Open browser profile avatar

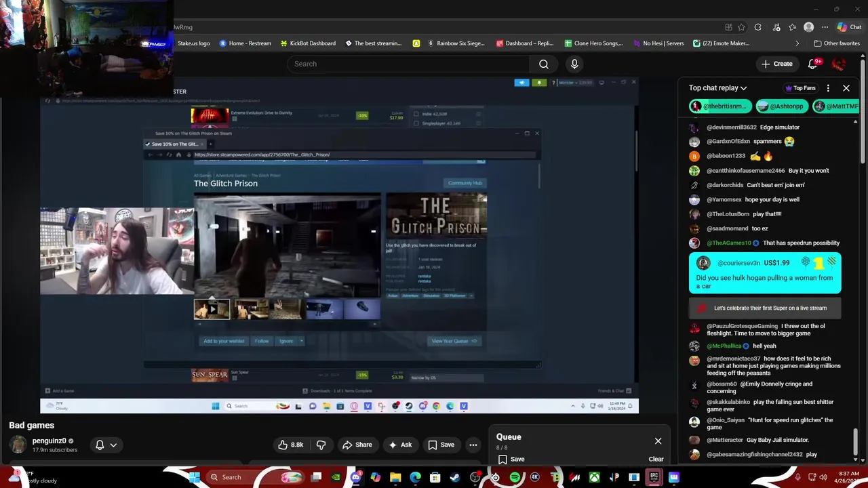coord(808,27)
